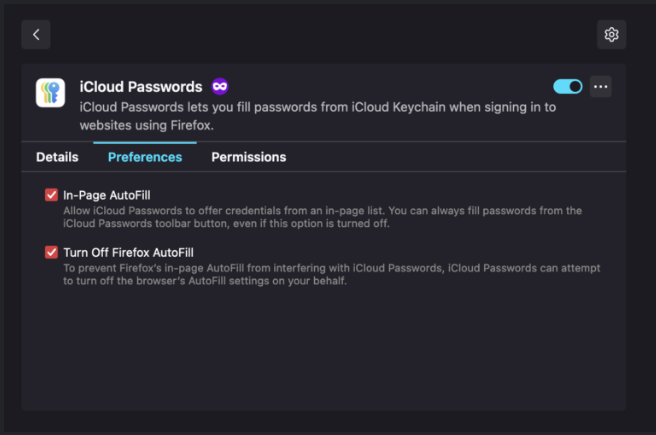The width and height of the screenshot is (656, 435).
Task: Uncheck the In-Page AutoFill checkbox
Action: pos(51,195)
